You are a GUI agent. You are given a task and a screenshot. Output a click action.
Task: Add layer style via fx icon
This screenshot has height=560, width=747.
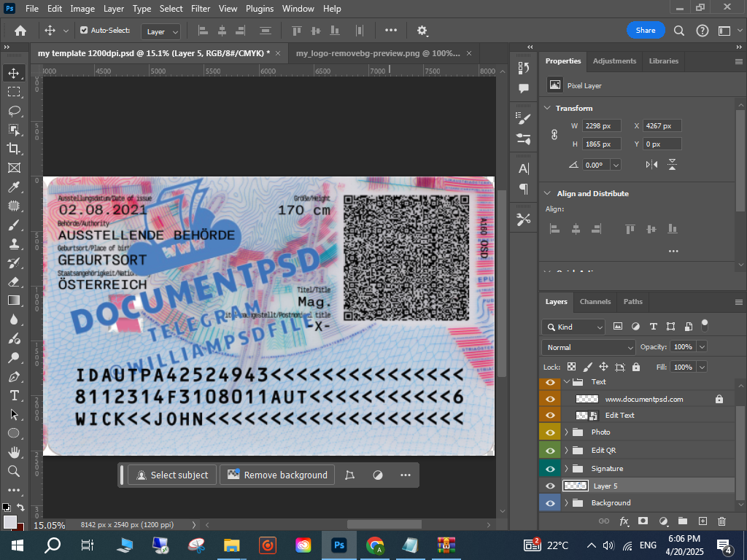(624, 521)
